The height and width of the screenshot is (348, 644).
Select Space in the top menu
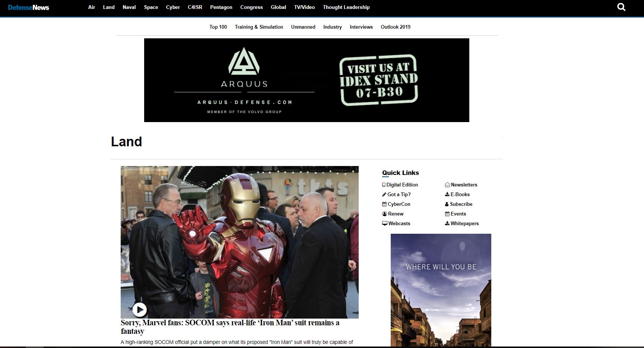(151, 7)
